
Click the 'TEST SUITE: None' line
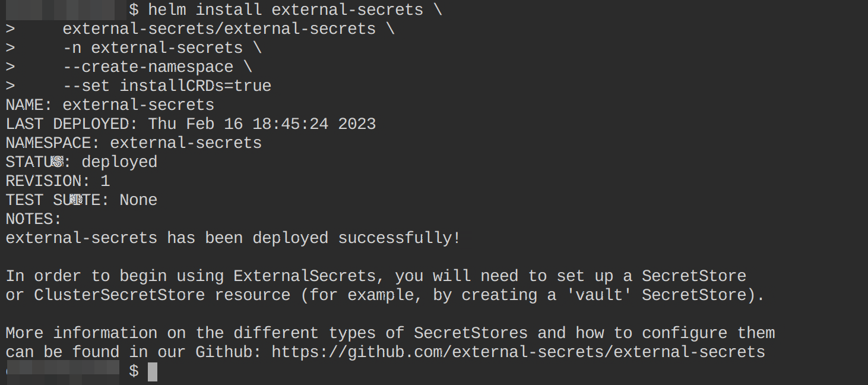click(x=81, y=200)
